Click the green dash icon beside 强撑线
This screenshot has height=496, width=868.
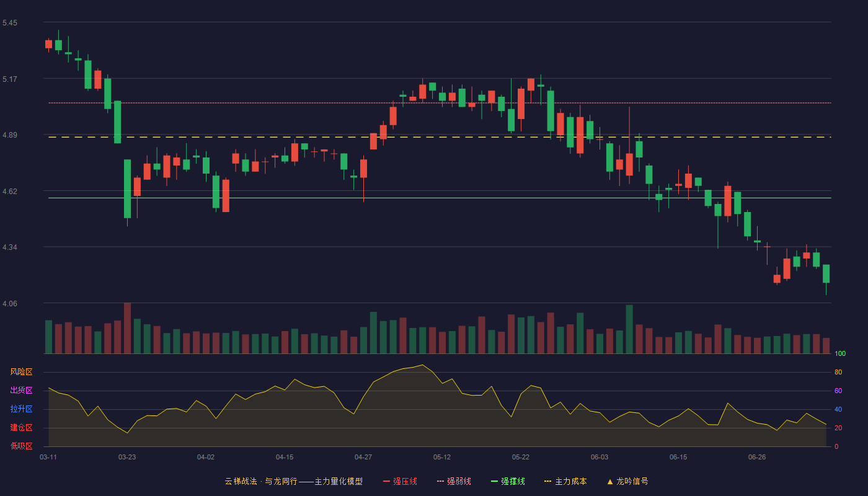click(x=494, y=481)
